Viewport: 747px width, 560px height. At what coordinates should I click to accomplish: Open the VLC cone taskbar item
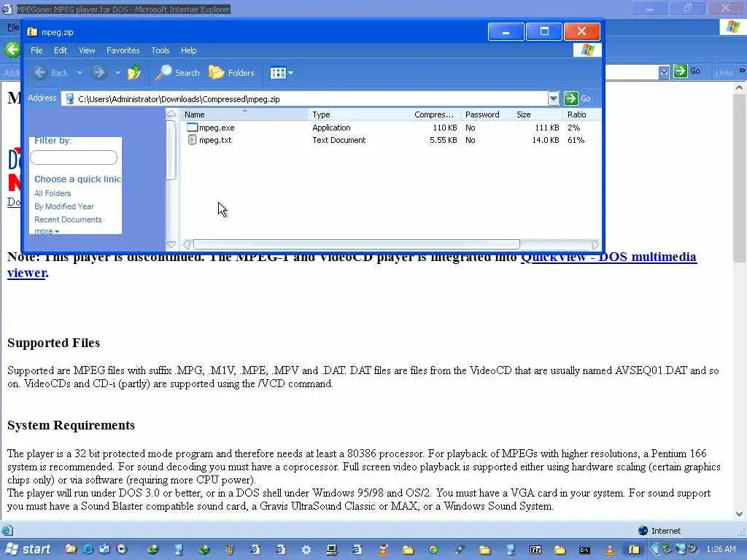pos(609,550)
